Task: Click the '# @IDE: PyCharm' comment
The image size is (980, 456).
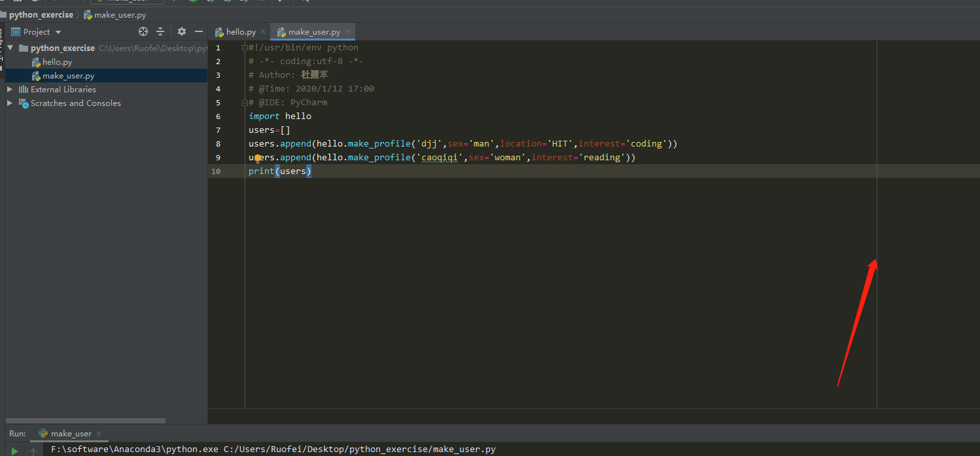Action: coord(288,103)
